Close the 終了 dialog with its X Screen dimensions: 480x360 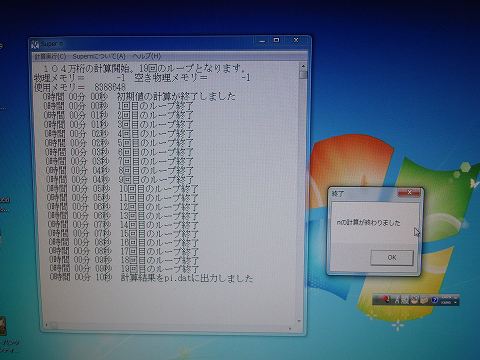[x=409, y=193]
